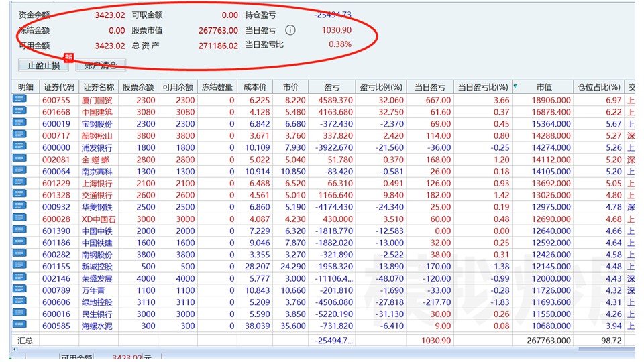Click cost price 28.207 cell
644x362 pixels.
[257, 267]
